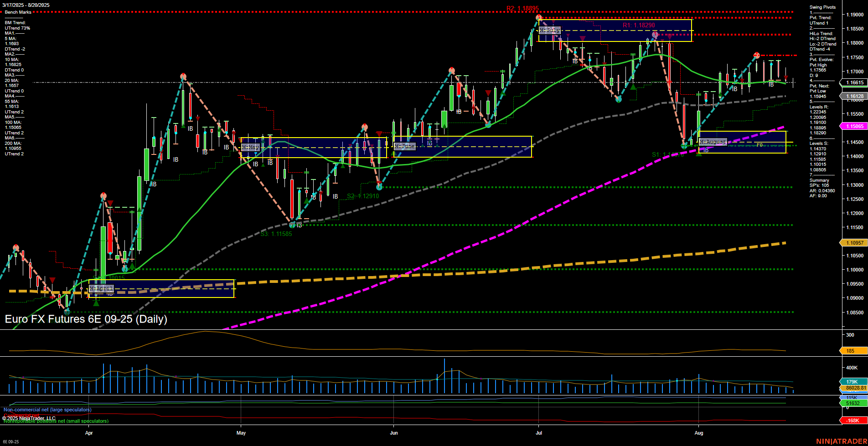The width and height of the screenshot is (868, 446).
Task: Select the magenta 1.15065 price marker
Action: click(855, 126)
